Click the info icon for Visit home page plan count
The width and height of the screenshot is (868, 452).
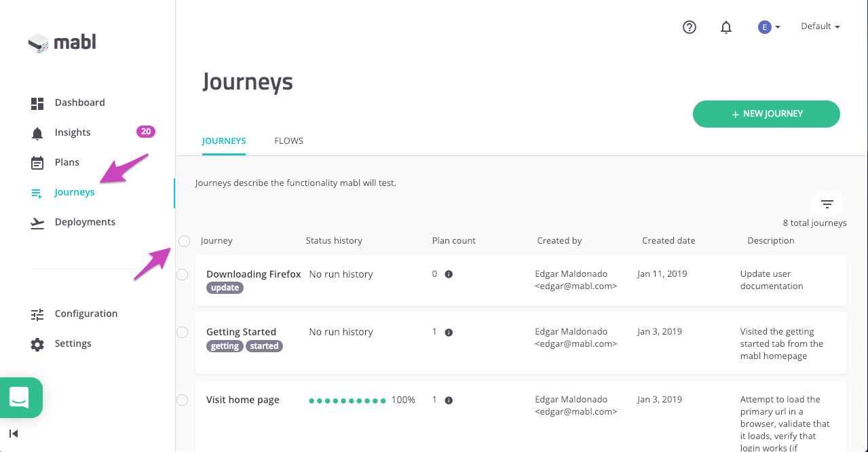449,400
